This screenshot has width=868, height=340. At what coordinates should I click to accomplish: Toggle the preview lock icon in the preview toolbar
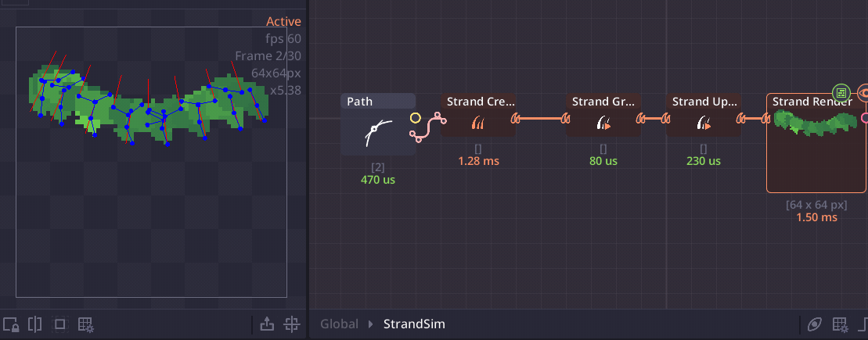coord(11,324)
